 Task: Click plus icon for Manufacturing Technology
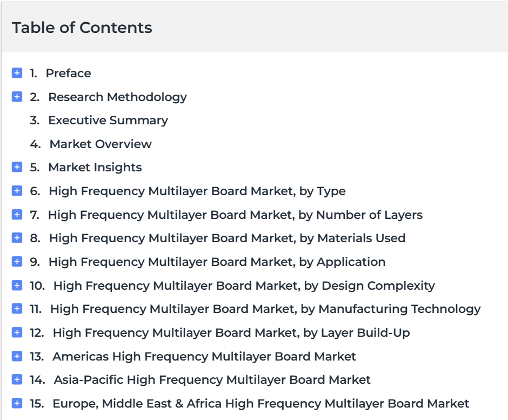17,309
